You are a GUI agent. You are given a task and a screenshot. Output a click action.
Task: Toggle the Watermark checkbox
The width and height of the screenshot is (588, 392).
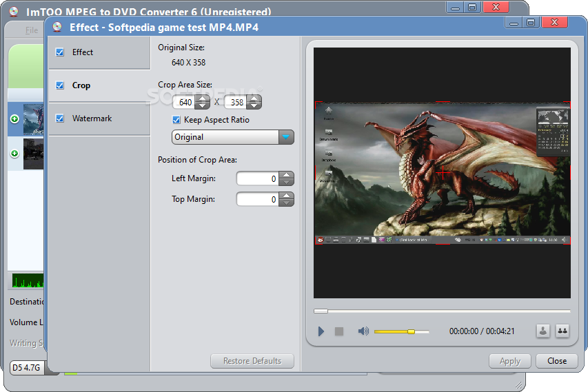(x=60, y=118)
